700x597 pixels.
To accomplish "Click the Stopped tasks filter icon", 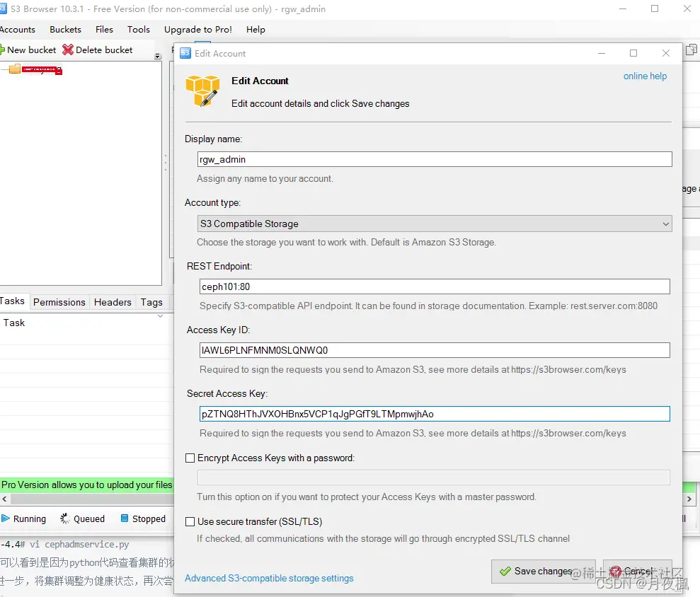I will tap(125, 518).
